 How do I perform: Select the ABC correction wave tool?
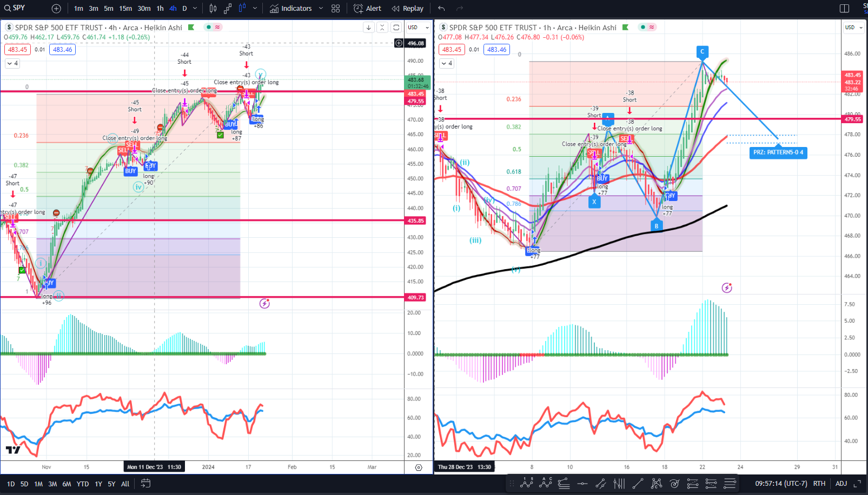(545, 483)
